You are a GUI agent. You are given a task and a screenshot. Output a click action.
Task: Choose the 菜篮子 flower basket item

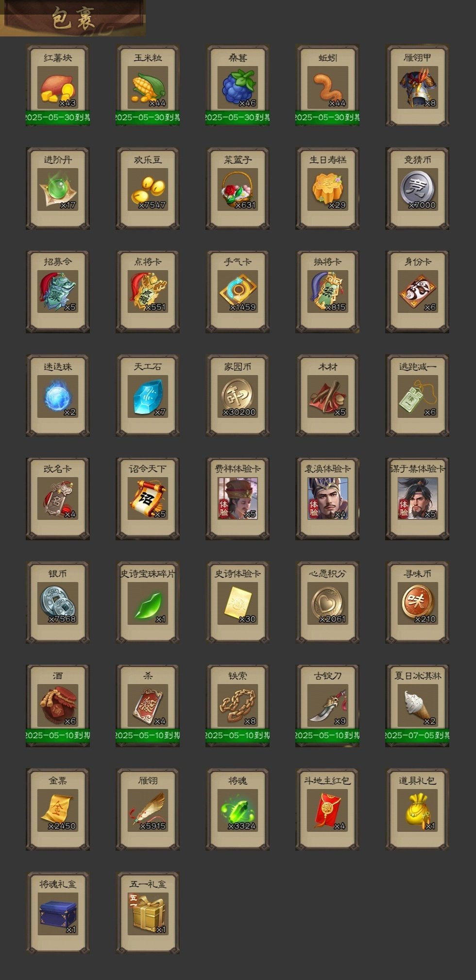pyautogui.click(x=238, y=188)
